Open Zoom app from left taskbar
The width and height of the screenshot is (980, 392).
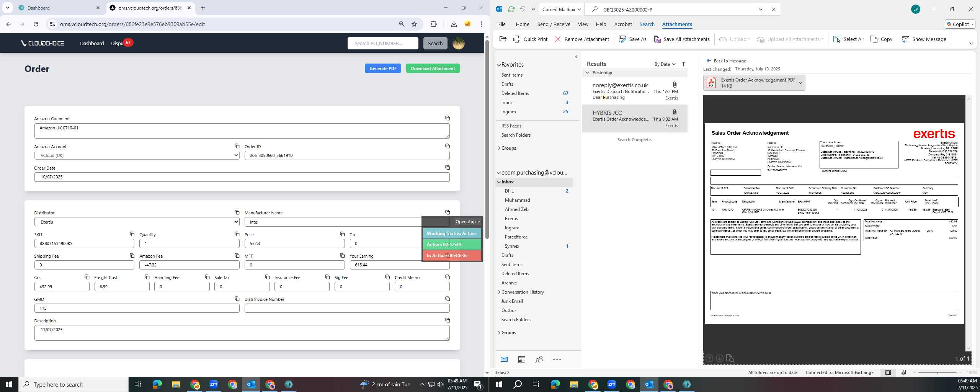click(x=213, y=384)
